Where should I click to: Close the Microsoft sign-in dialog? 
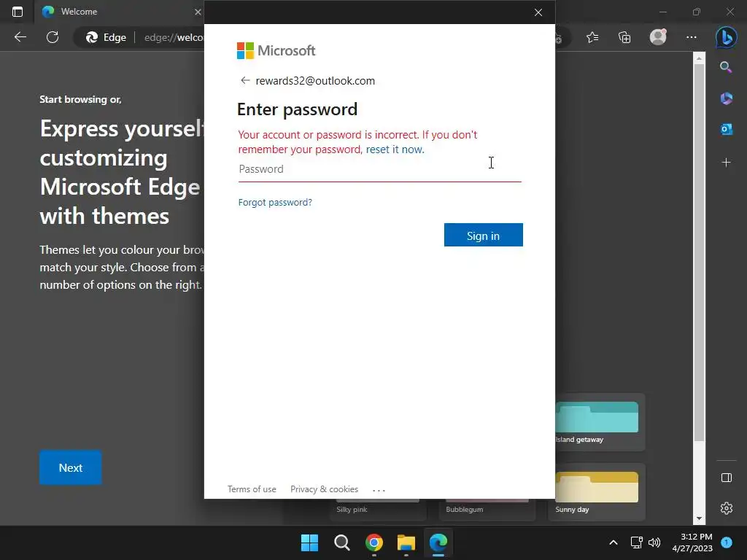538,12
